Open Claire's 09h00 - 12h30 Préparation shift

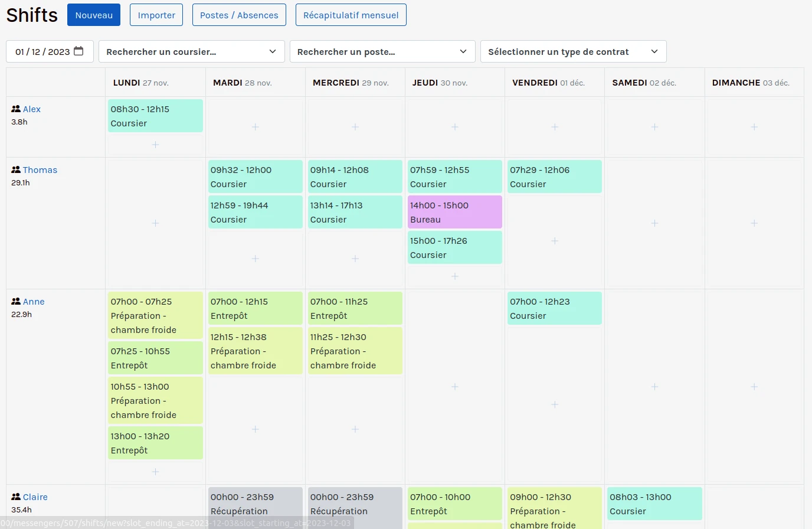555,508
